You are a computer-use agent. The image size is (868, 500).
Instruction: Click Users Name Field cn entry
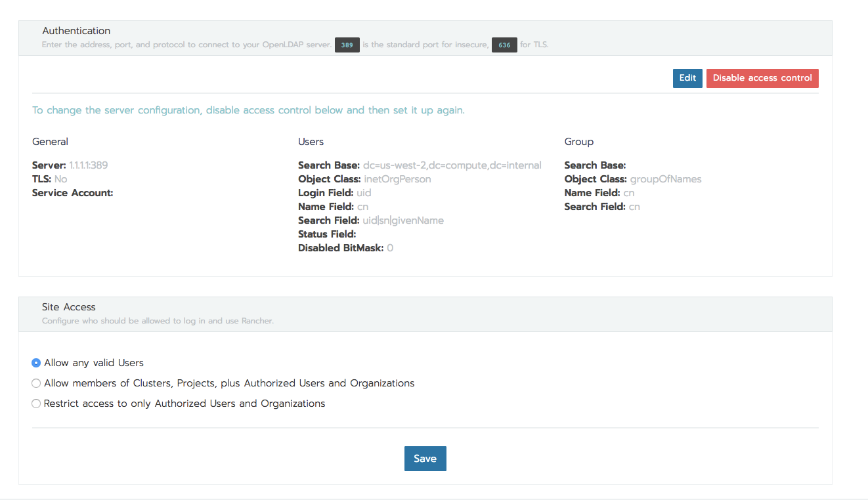(334, 207)
